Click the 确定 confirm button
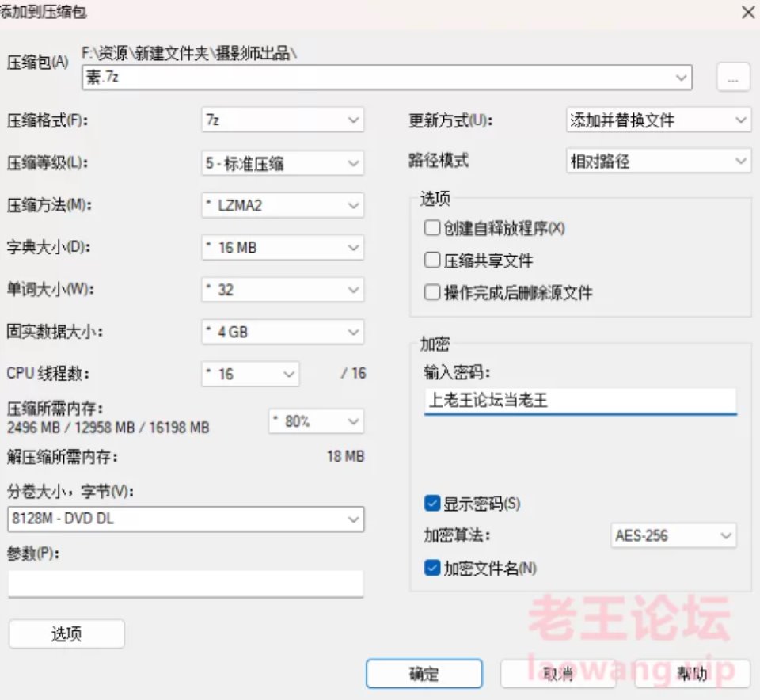760x700 pixels. click(424, 674)
